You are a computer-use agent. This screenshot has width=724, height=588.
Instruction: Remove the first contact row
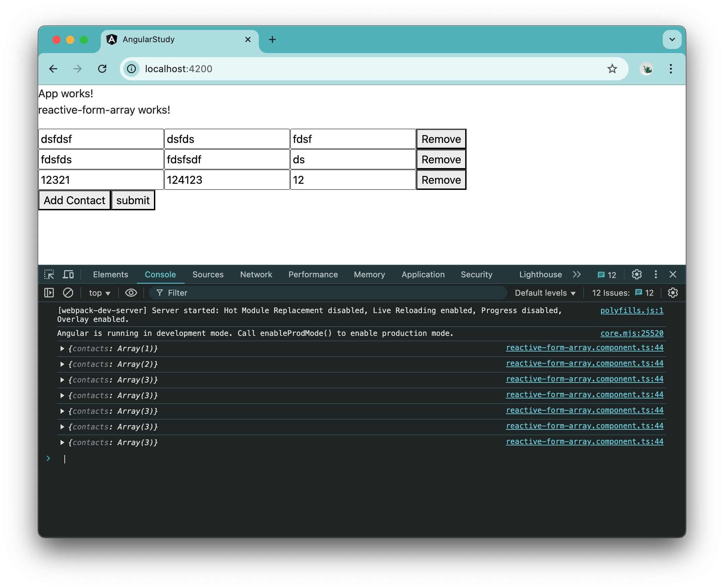441,139
